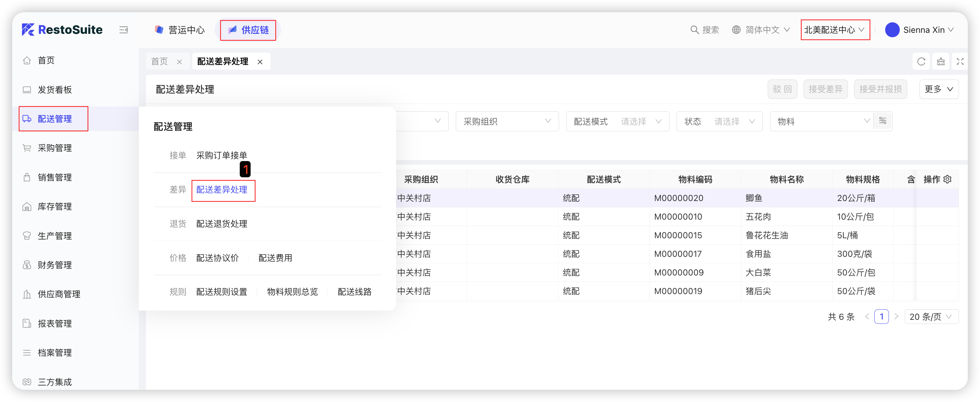Viewport: 980px width, 402px height.
Task: Open 配送退货处理 link in flyout
Action: 221,224
